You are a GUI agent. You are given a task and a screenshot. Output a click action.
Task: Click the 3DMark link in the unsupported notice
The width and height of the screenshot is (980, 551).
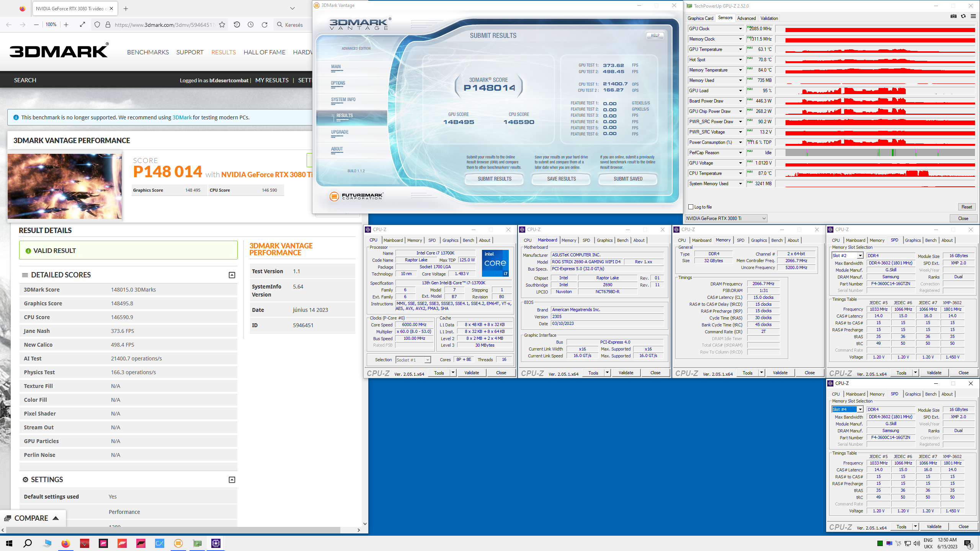(182, 117)
